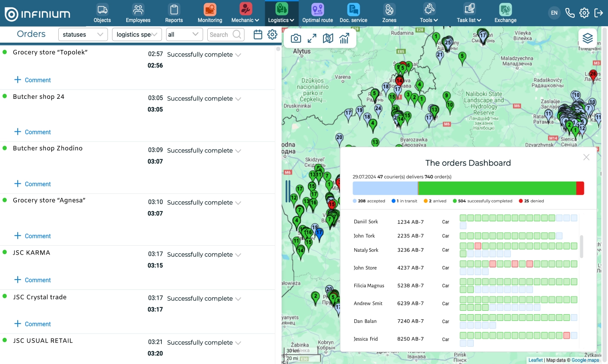
Task: Open the orders calendar date picker
Action: 258,35
